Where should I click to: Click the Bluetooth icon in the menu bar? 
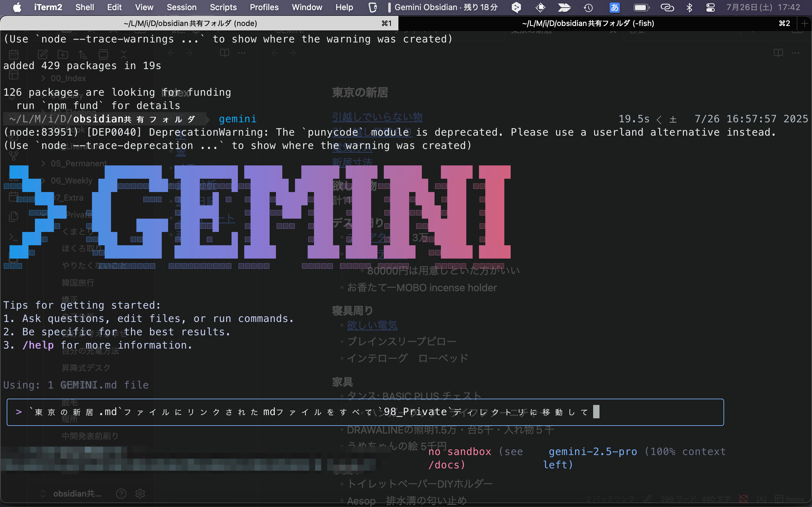coord(690,7)
